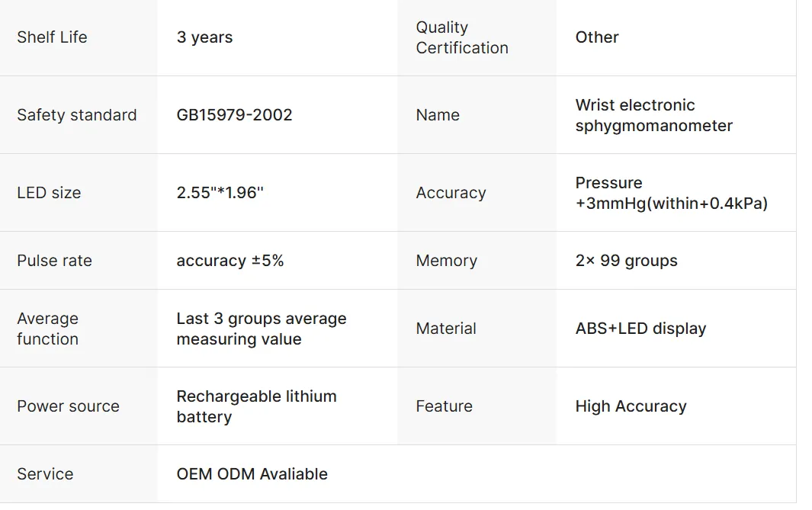
Task: Select the Rechargeable lithium battery value
Action: click(256, 406)
